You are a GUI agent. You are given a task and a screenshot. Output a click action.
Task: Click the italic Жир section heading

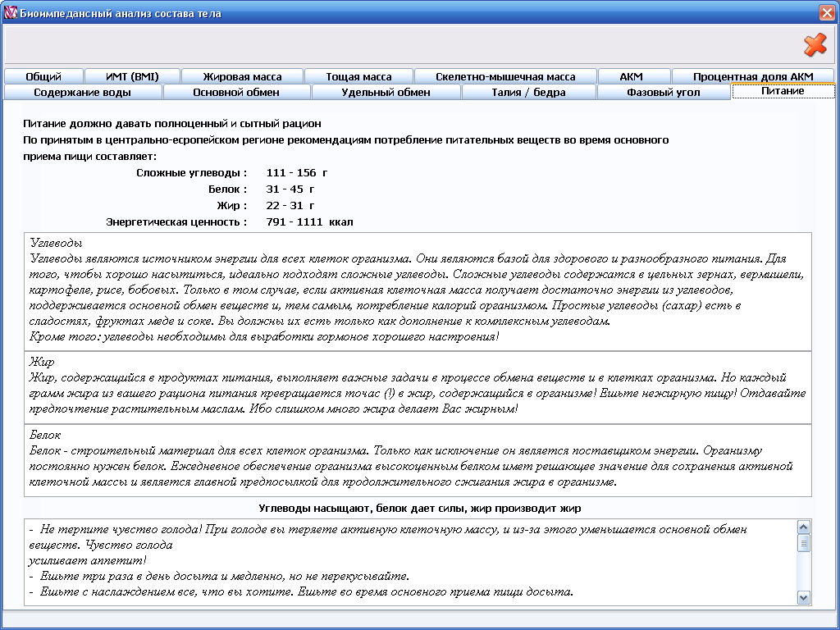42,362
